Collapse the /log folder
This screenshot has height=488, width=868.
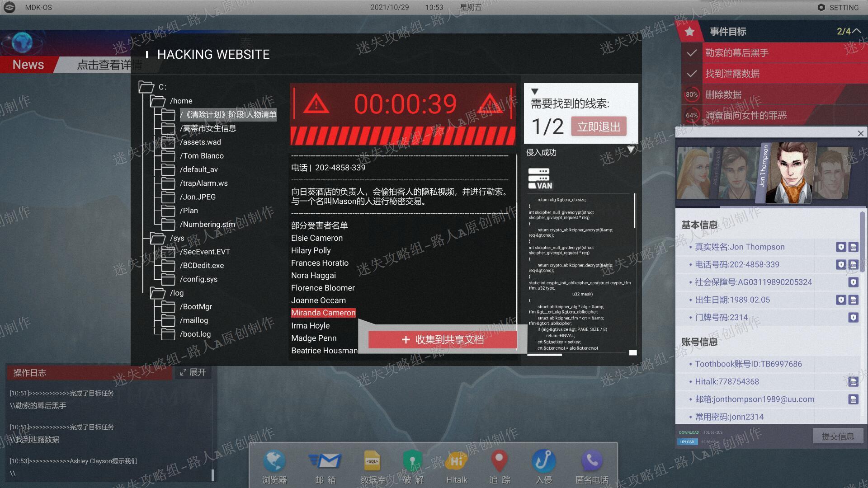coord(157,293)
